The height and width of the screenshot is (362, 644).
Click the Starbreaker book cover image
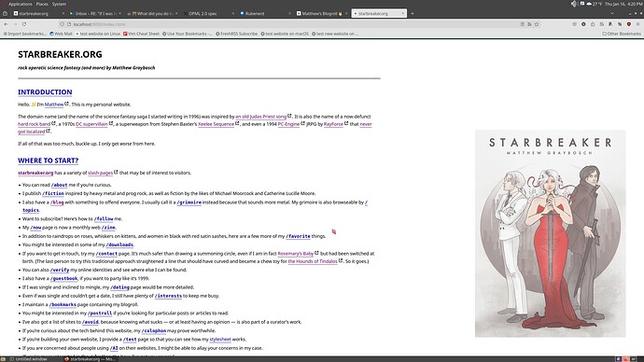[551, 233]
